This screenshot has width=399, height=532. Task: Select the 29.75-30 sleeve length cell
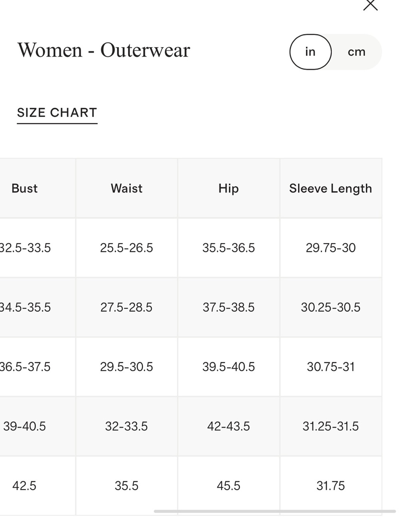(331, 248)
